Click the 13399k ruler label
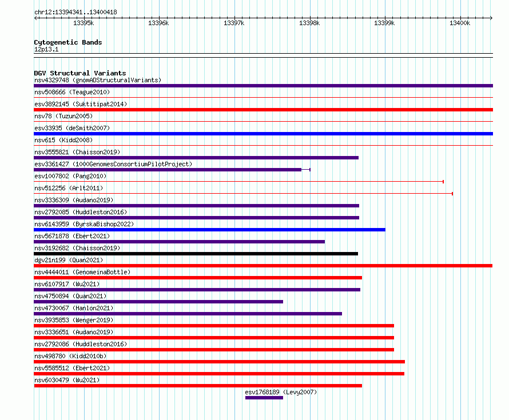This screenshot has width=509, height=420. [384, 23]
